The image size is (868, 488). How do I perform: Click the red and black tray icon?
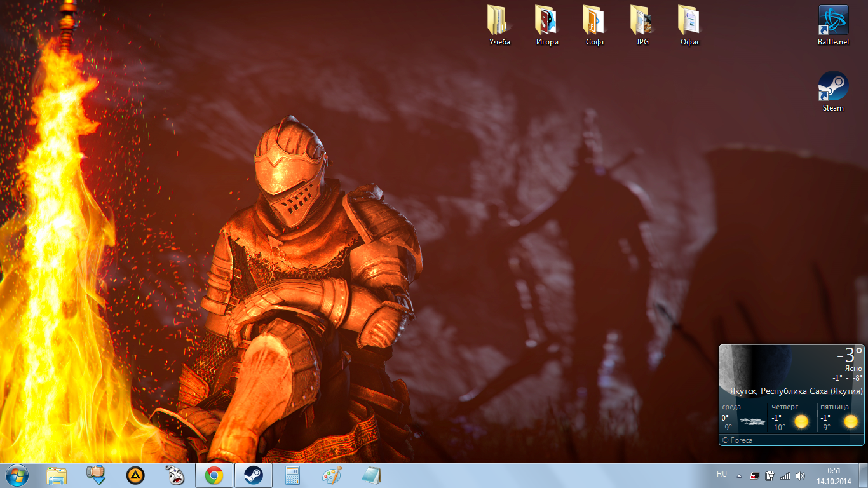755,475
